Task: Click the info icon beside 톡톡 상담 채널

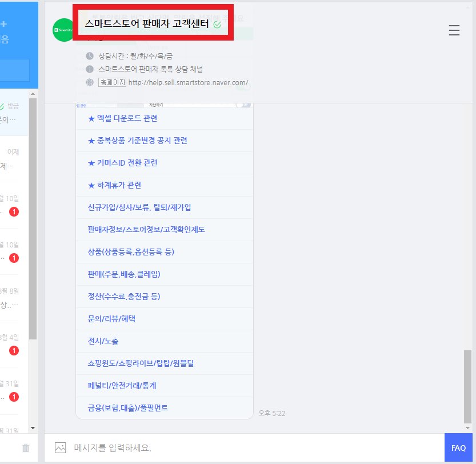Action: (x=89, y=69)
